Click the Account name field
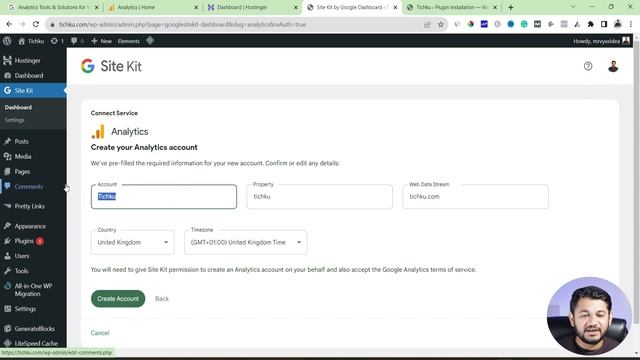This screenshot has width=640, height=360. (164, 197)
